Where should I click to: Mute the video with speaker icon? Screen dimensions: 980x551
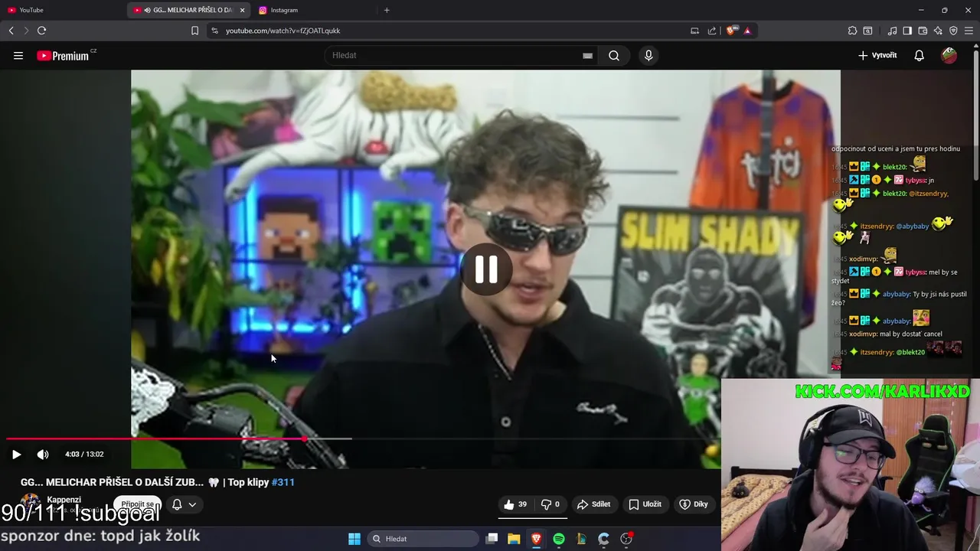[43, 454]
